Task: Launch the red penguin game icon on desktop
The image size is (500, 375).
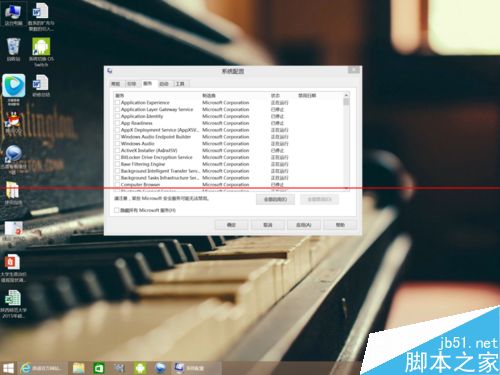Action: tap(13, 123)
